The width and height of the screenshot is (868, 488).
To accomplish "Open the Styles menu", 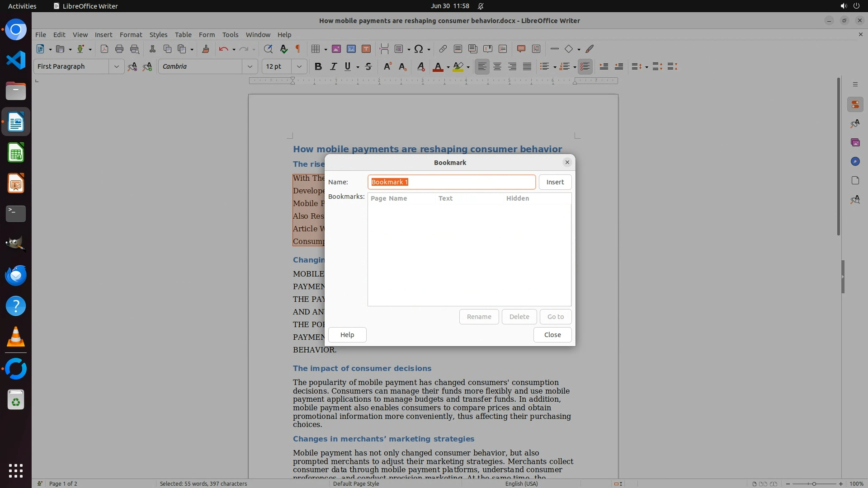I will 158,35.
